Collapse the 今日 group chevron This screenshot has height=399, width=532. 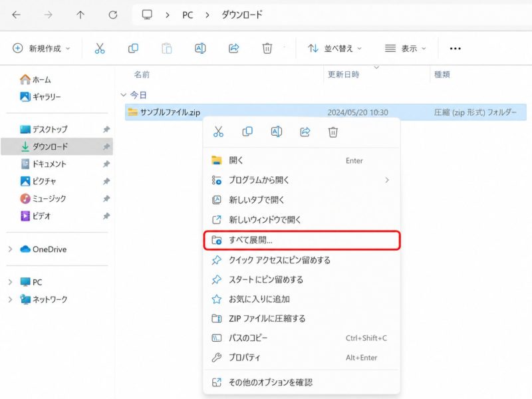[x=124, y=95]
